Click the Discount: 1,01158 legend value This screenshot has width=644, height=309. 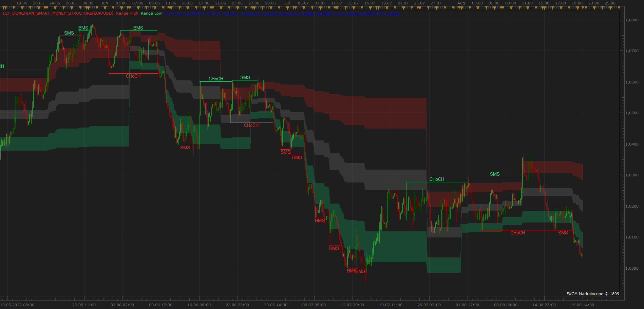pyautogui.click(x=259, y=13)
